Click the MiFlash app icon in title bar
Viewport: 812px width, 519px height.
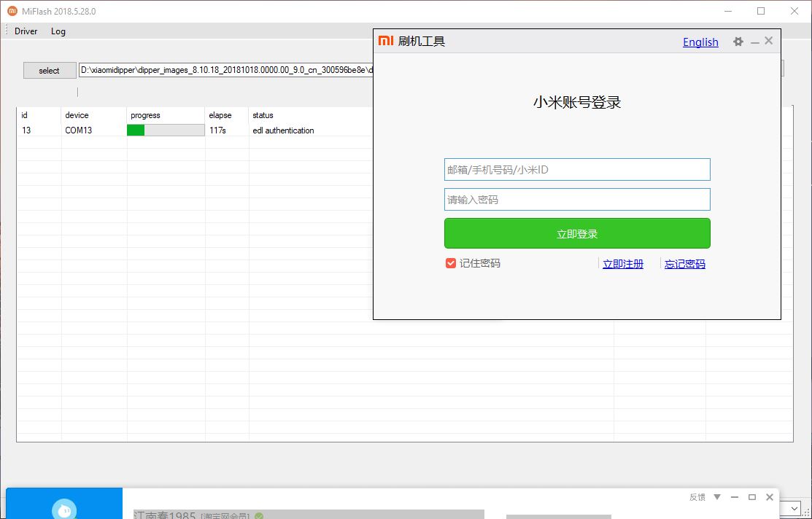[x=12, y=11]
